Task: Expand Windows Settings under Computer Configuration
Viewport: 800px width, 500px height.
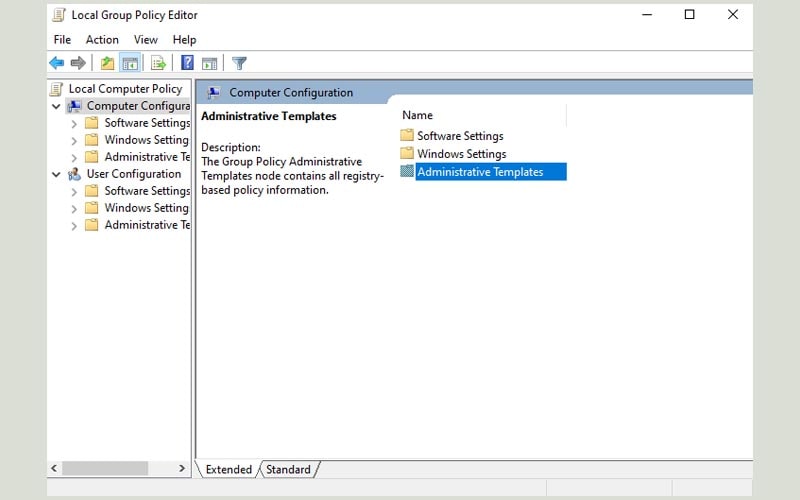Action: (74, 140)
